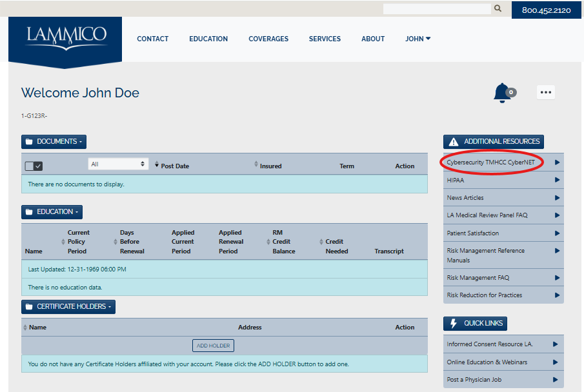Click arrow next to HIPAA resource
Viewport: 584px width, 392px height.
pyautogui.click(x=556, y=181)
